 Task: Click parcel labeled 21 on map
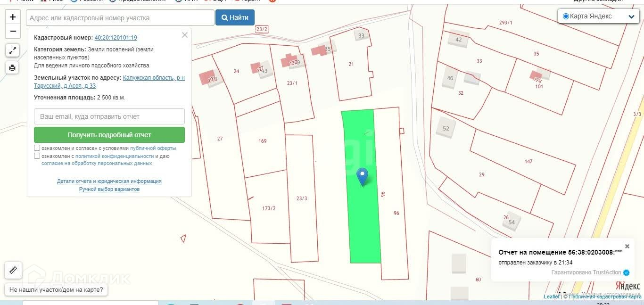[351, 65]
